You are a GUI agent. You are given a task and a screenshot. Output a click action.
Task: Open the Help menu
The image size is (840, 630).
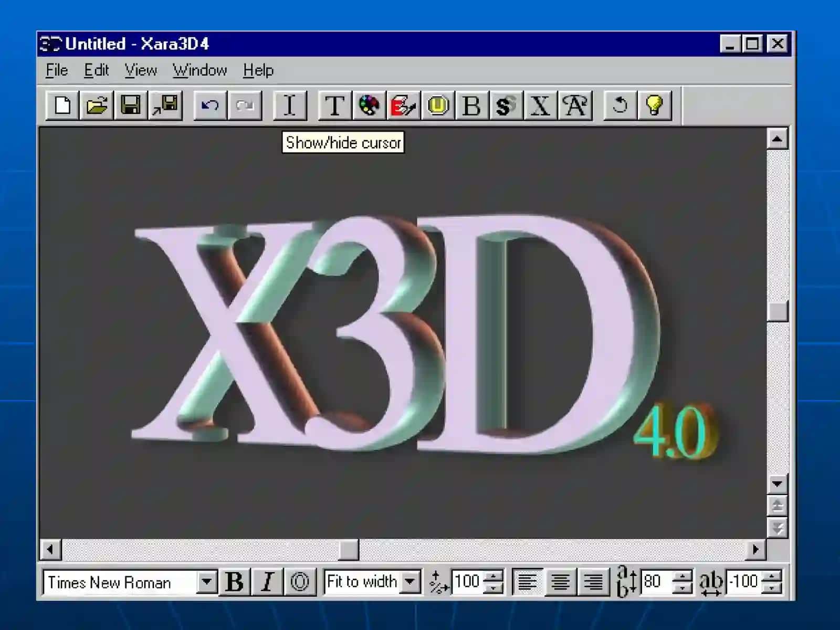(258, 70)
